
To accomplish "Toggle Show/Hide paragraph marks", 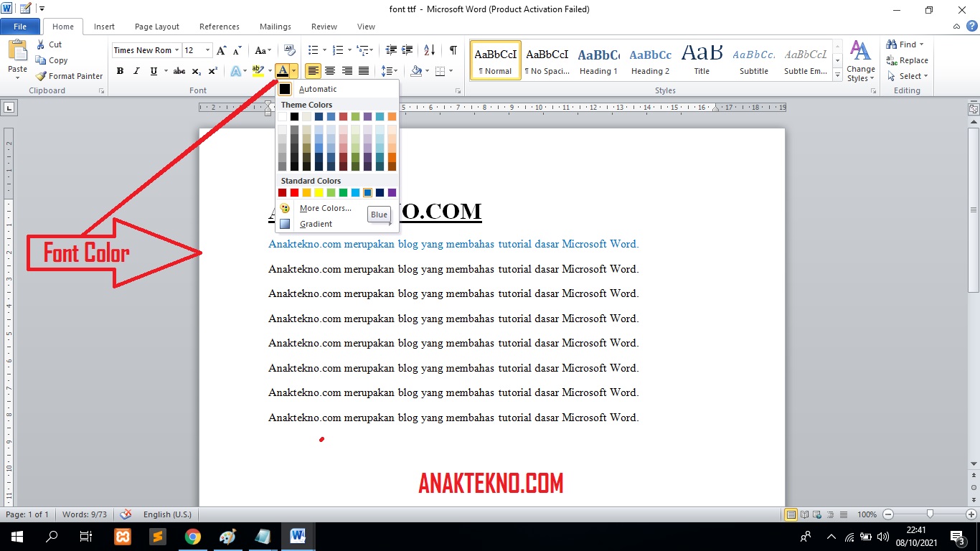I will click(453, 50).
